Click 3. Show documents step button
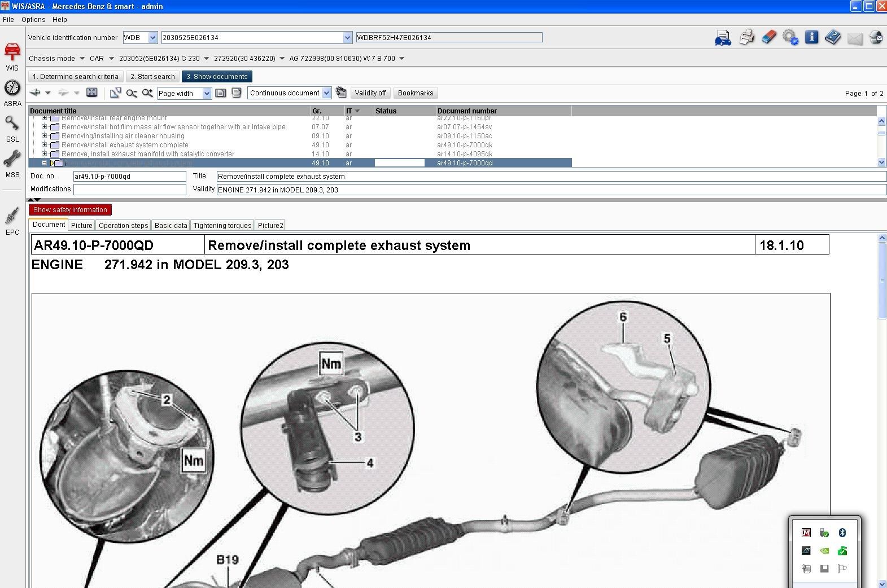The width and height of the screenshot is (887, 588). tap(217, 77)
